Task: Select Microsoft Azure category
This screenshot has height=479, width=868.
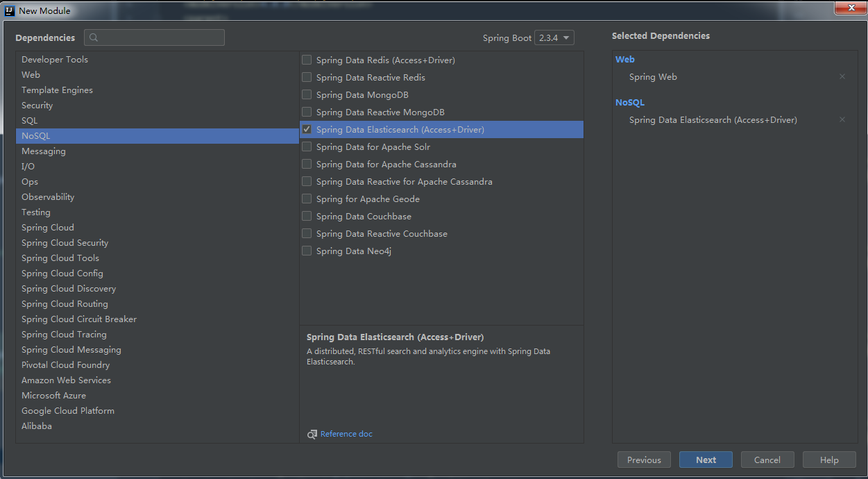Action: tap(157, 396)
